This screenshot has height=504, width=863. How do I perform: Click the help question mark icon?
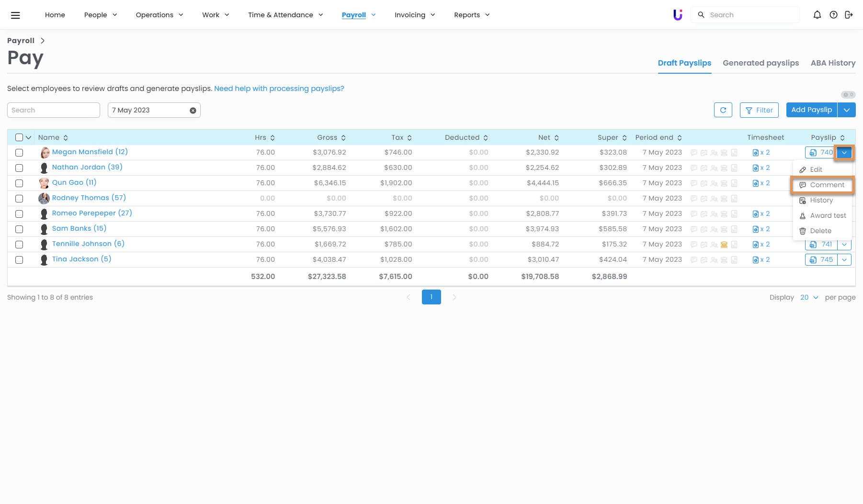[x=833, y=15]
